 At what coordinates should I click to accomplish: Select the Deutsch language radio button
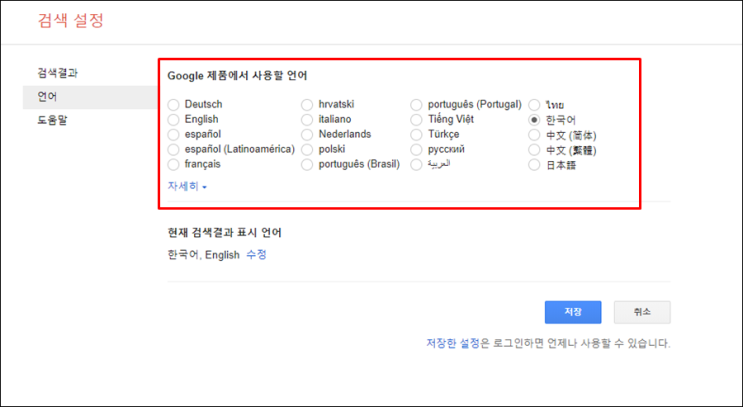click(x=173, y=104)
